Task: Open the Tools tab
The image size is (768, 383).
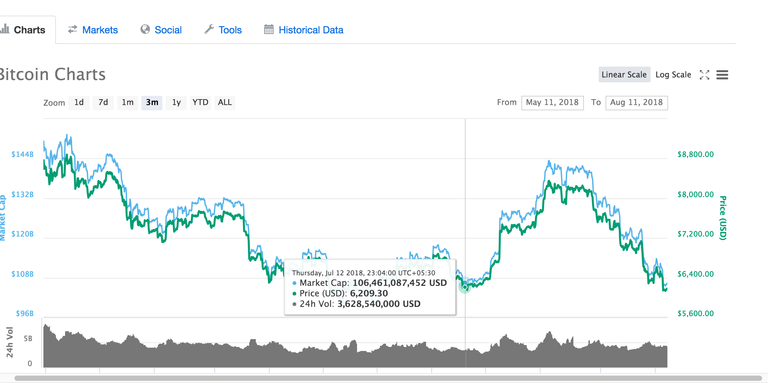Action: (x=223, y=30)
